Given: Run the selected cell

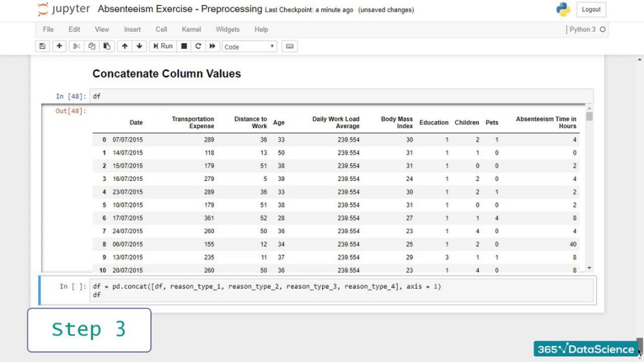Looking at the screenshot, I should click(x=163, y=46).
